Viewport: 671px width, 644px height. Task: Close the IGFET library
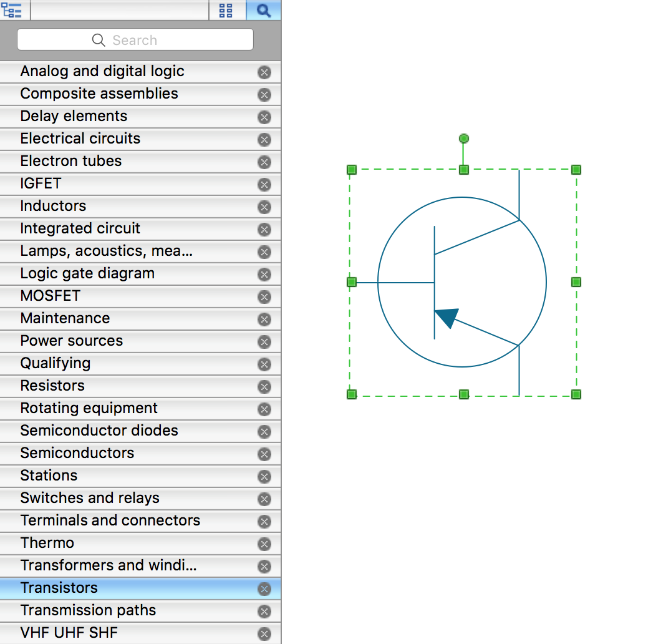(264, 185)
